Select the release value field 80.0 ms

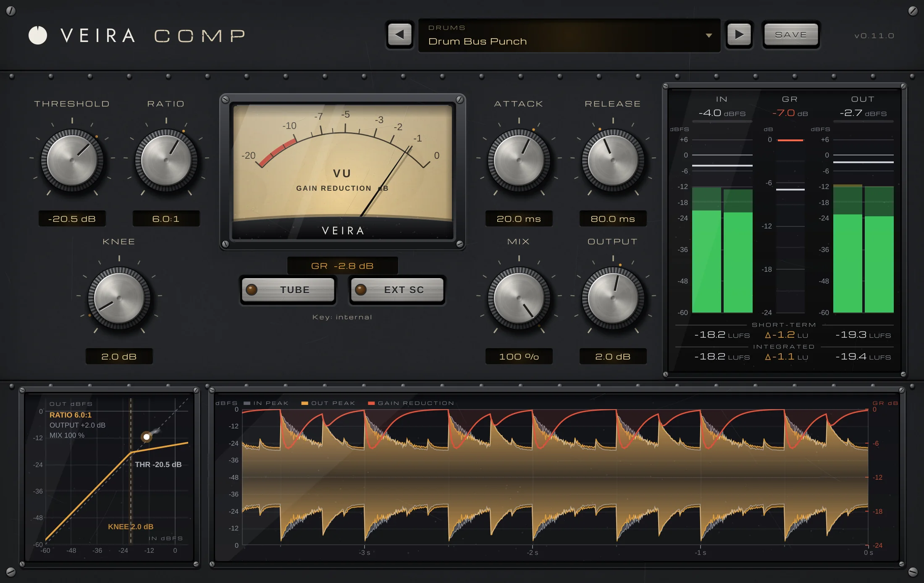click(613, 219)
